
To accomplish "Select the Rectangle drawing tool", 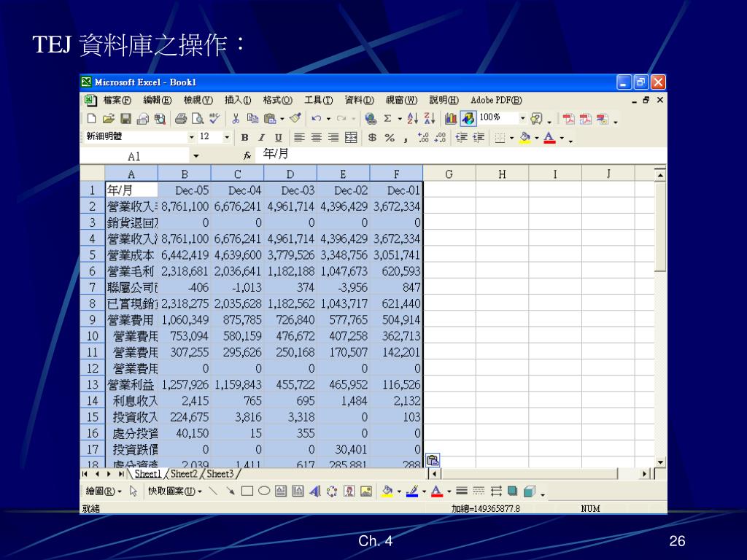I will point(247,491).
